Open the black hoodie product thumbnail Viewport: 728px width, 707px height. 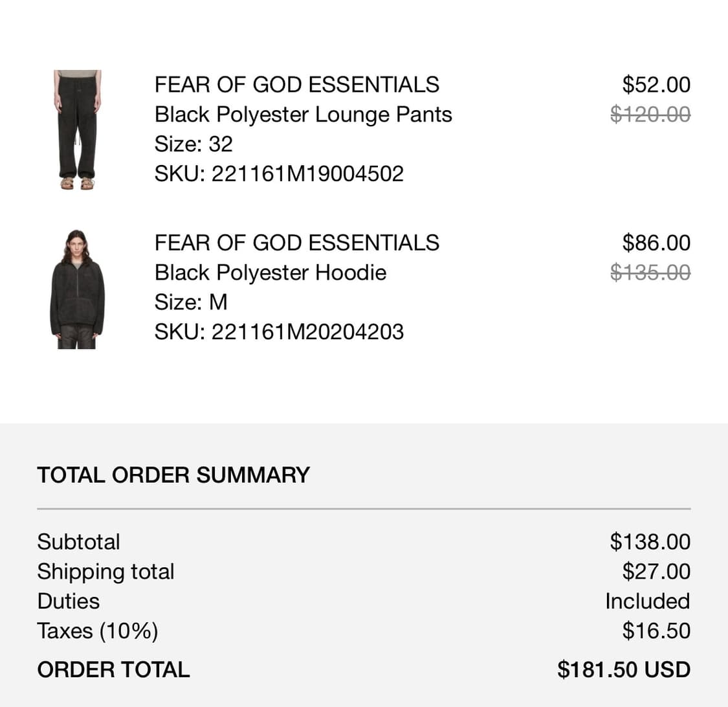point(78,289)
